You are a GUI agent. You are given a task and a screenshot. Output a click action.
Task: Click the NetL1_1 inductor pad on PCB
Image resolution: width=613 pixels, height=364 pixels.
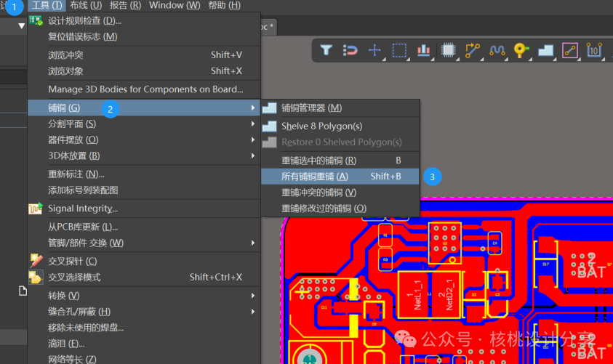414,295
